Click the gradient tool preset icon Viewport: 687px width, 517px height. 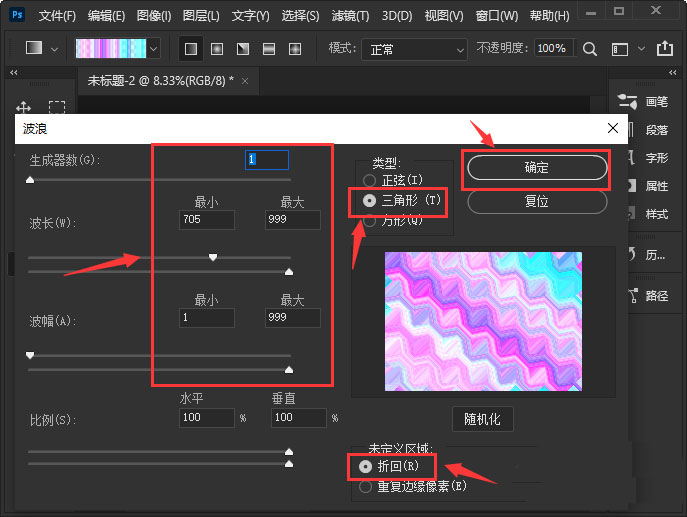click(x=34, y=48)
